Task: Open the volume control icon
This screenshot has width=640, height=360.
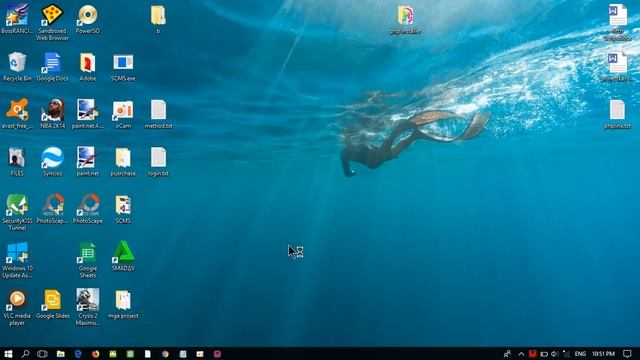Action: (x=555, y=354)
